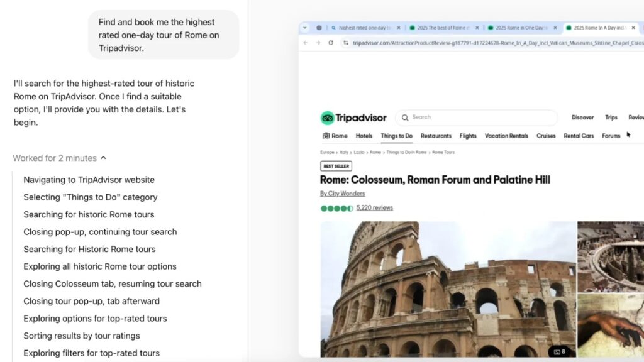Open the 5,220 reviews link
The width and height of the screenshot is (644, 362).
[x=374, y=208]
